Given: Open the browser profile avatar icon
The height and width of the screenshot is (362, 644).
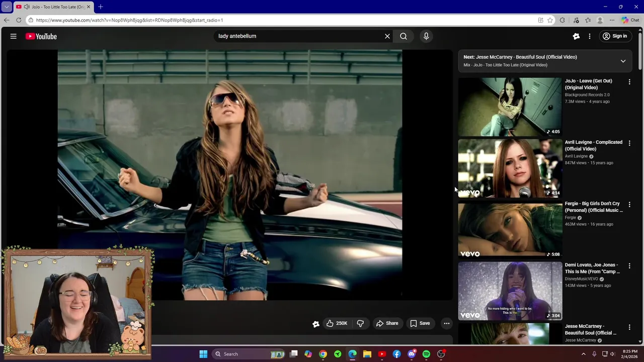Looking at the screenshot, I should (600, 20).
